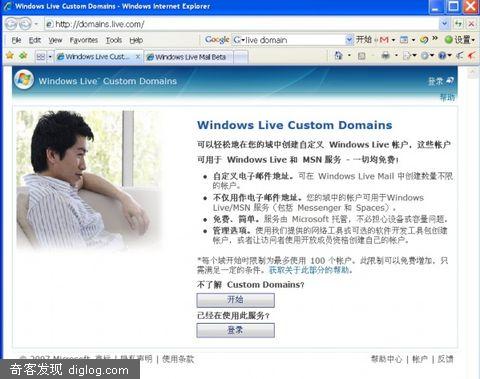Open the Help menu

click(136, 40)
